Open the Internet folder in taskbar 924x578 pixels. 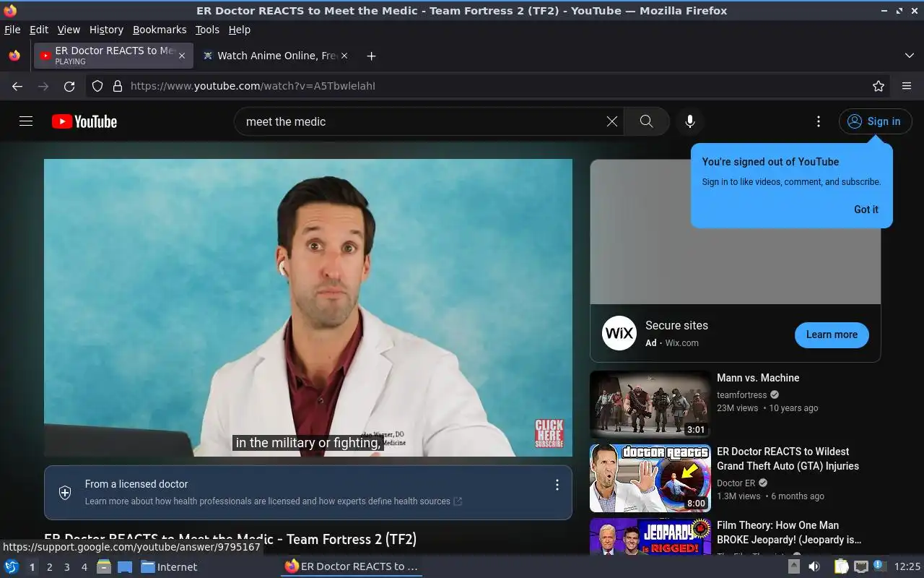point(169,567)
